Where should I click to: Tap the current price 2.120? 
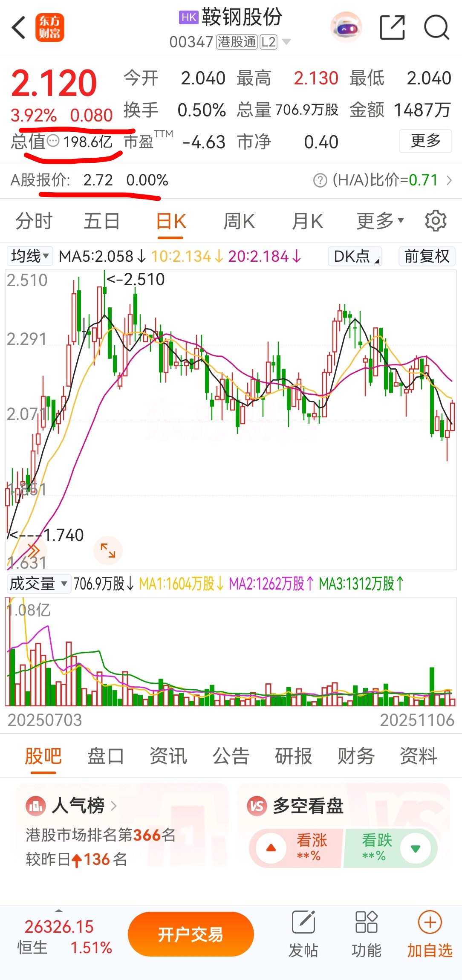tap(54, 83)
